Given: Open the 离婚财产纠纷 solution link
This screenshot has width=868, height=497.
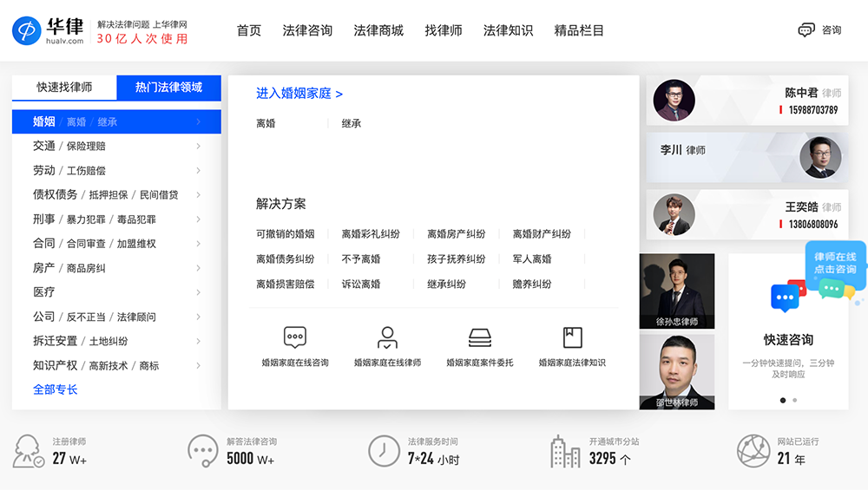Looking at the screenshot, I should point(542,234).
